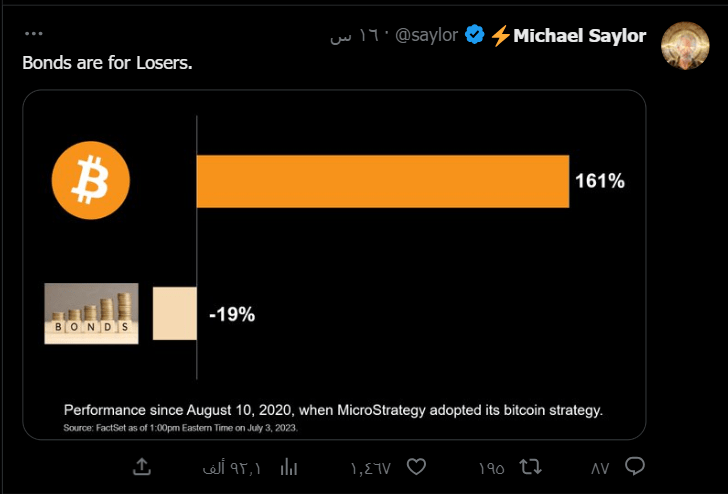Click the orange 161% bar
The width and height of the screenshot is (728, 494).
point(383,181)
